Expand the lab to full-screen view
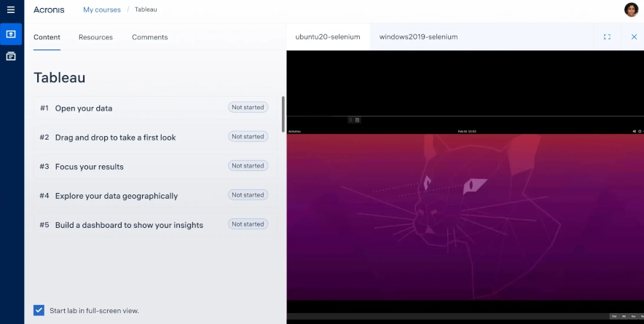This screenshot has width=644, height=324. click(x=607, y=37)
